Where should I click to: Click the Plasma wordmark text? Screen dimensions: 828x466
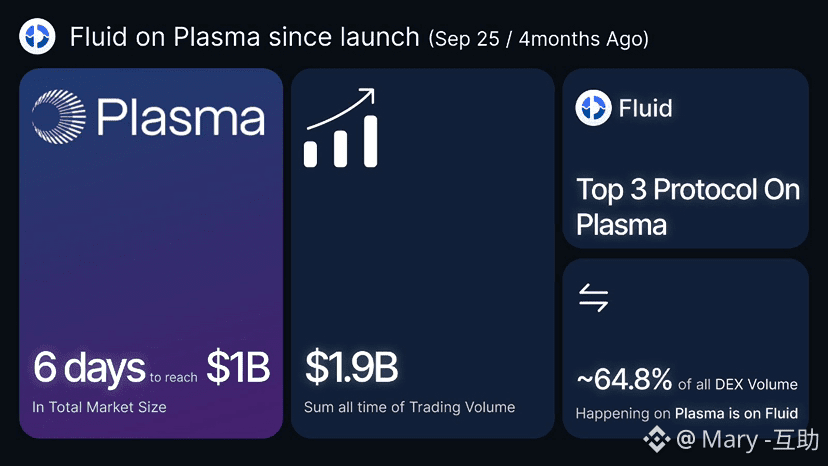point(181,117)
